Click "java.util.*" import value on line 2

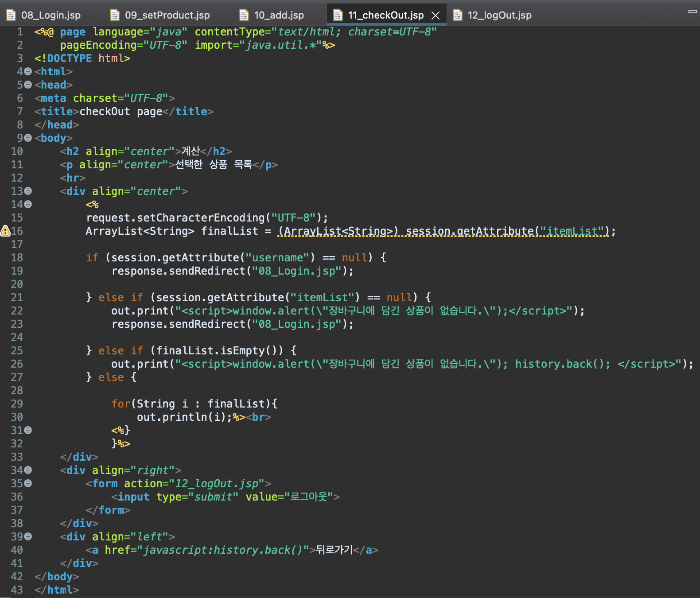281,45
